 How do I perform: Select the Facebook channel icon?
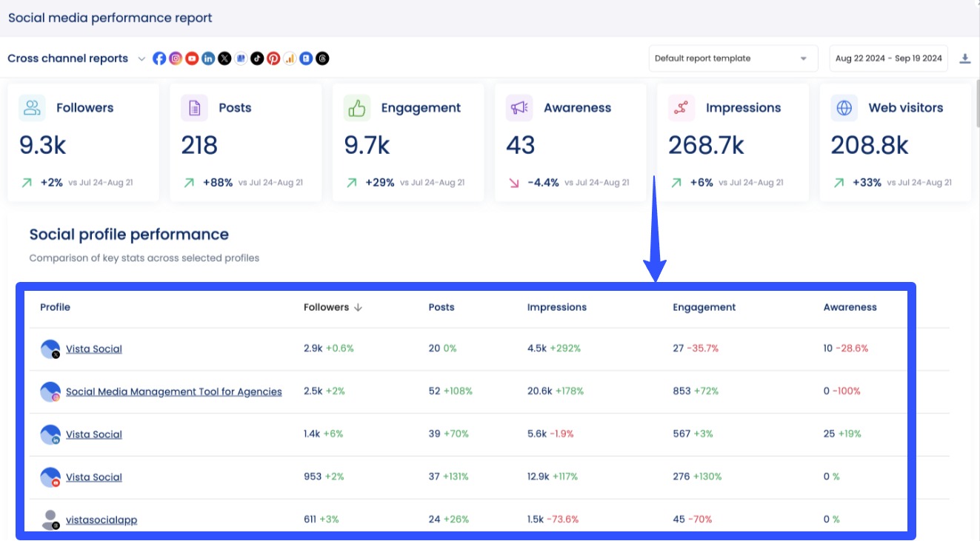click(159, 58)
